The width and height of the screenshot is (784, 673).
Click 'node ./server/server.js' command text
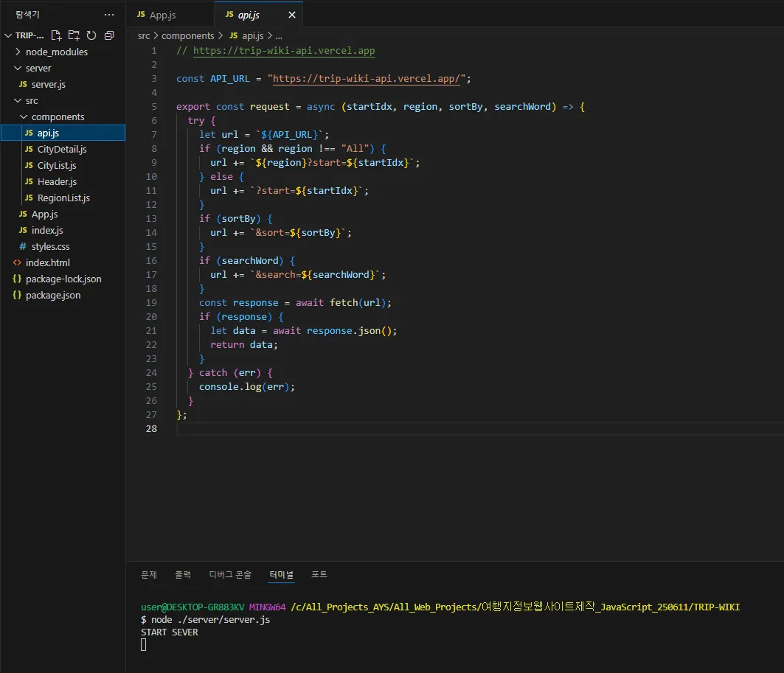pyautogui.click(x=210, y=619)
